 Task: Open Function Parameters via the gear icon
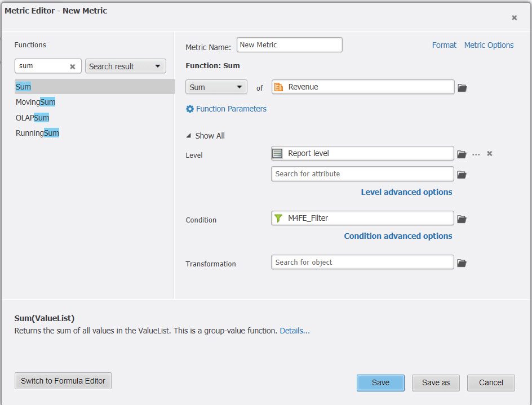tap(190, 109)
